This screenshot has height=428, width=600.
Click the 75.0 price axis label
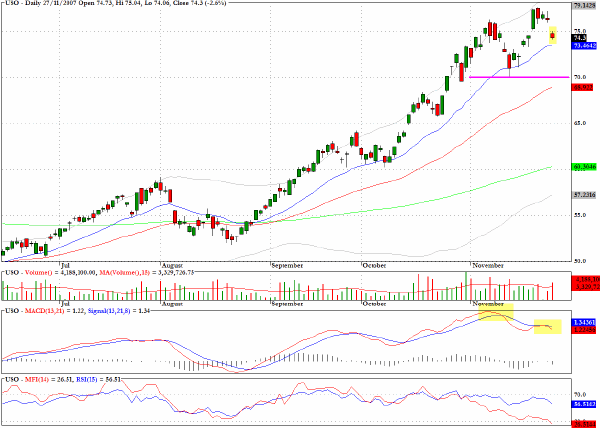pyautogui.click(x=579, y=31)
